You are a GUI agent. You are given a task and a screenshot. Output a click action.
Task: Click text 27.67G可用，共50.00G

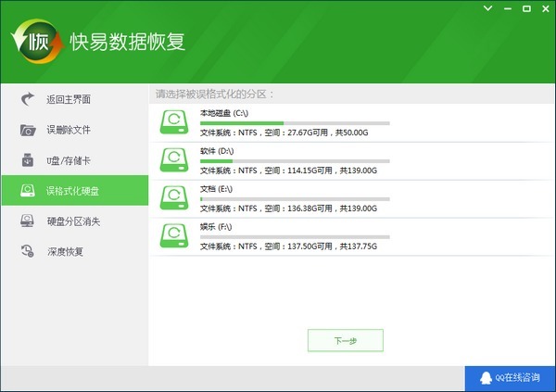point(328,133)
